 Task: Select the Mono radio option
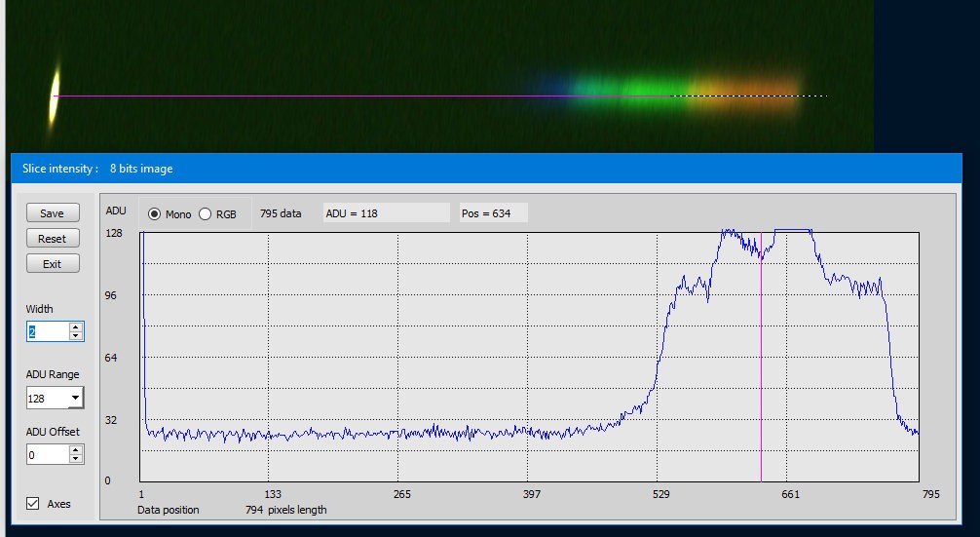(x=154, y=213)
